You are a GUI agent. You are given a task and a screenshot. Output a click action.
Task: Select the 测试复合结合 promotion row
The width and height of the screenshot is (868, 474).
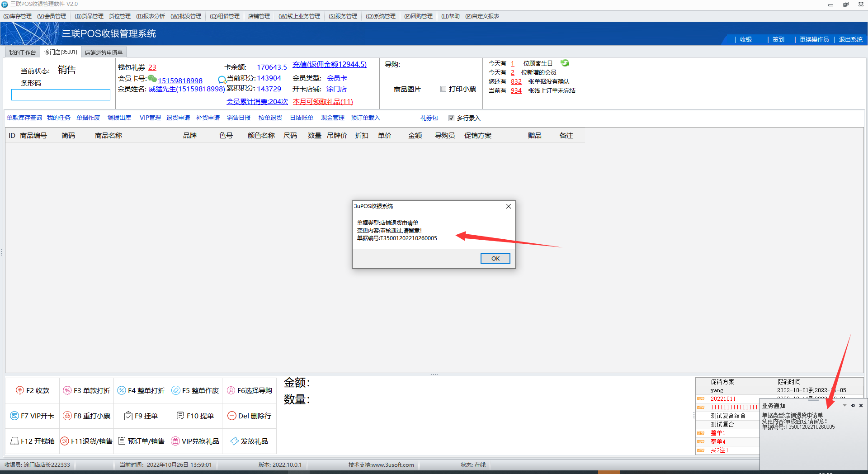coord(728,416)
